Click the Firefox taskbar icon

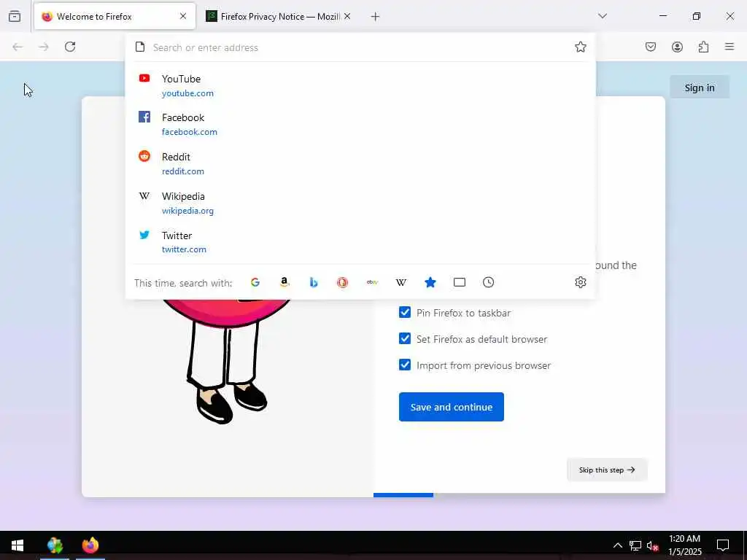[90, 545]
